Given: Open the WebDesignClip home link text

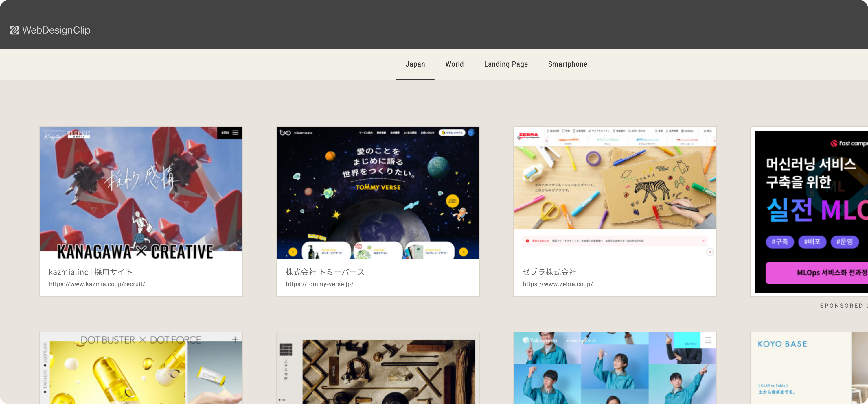Looking at the screenshot, I should coord(56,30).
